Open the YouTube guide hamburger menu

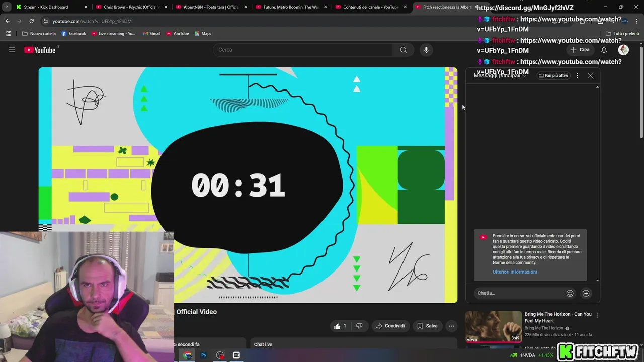pos(12,50)
